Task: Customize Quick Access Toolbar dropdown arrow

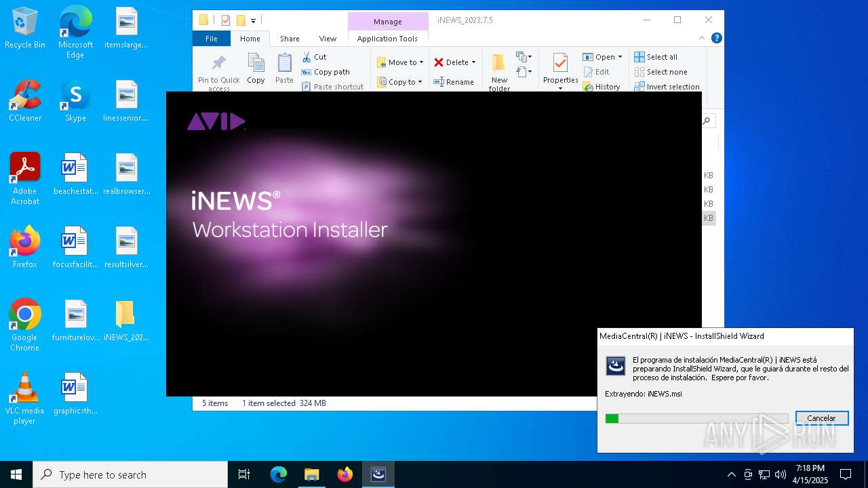Action: [253, 20]
